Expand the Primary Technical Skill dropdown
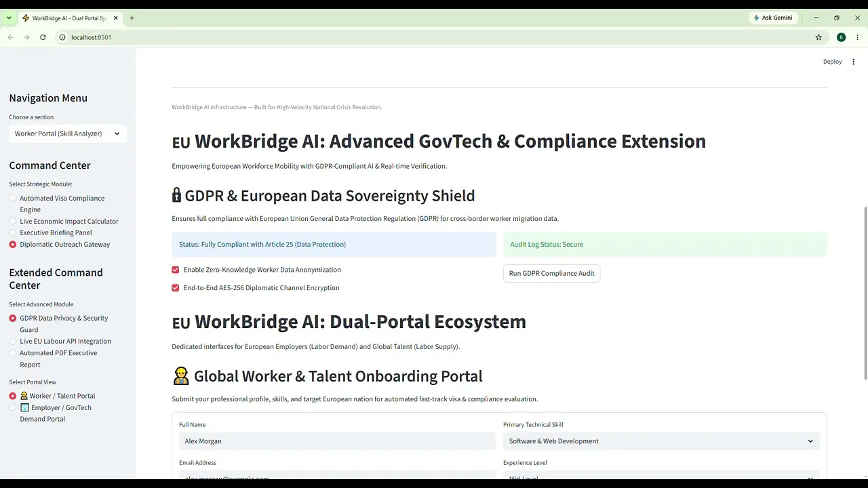Screen dimensions: 868x488 pyautogui.click(x=661, y=441)
